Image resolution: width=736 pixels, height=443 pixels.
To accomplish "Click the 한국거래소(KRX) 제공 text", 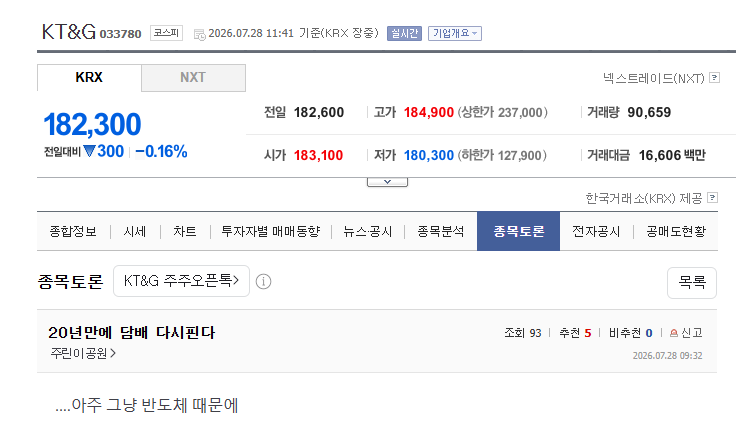I will [x=644, y=198].
